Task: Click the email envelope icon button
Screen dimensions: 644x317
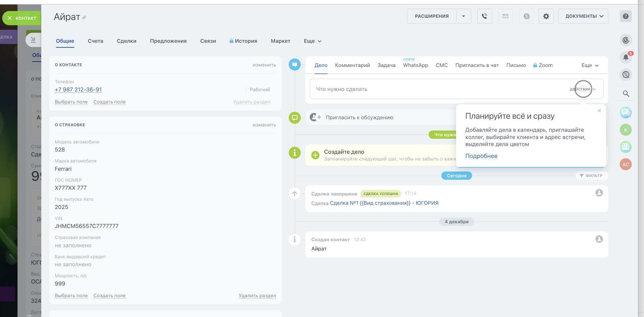Action: (505, 16)
